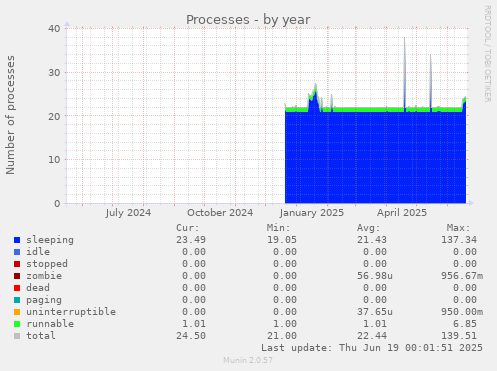Click the idle legend color swatch
This screenshot has height=371, width=497.
pyautogui.click(x=17, y=252)
